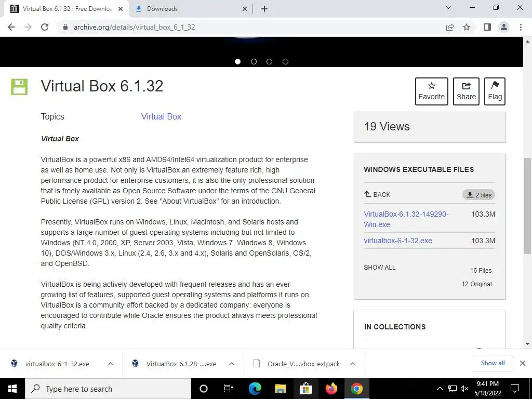Download all with the 2 files button

click(478, 195)
